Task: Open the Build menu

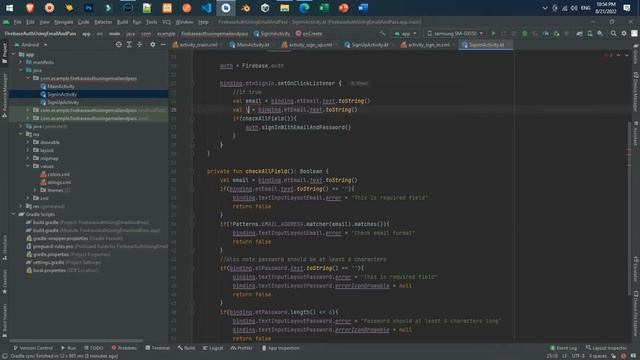Action: click(x=122, y=22)
